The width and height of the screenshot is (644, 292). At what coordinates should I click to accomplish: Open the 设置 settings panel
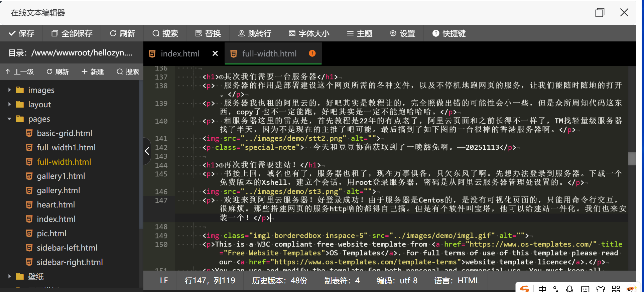(x=402, y=33)
